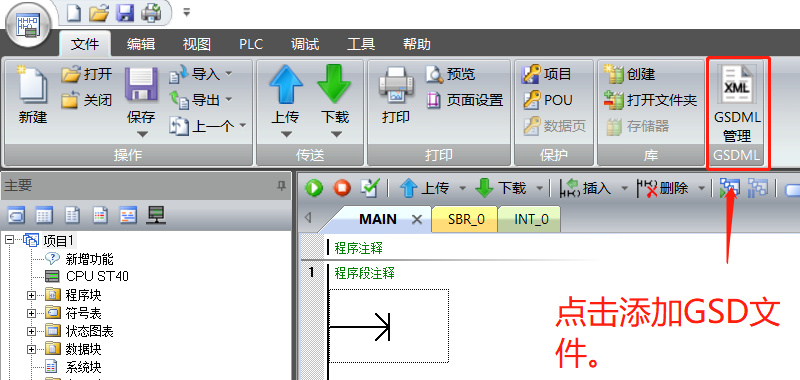Click 删除 in the editor toolbar
Viewport: 800px width, 380px height.
tap(662, 189)
